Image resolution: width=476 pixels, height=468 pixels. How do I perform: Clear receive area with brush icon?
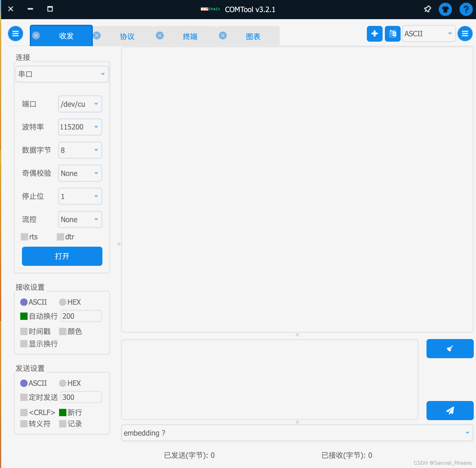pos(450,348)
